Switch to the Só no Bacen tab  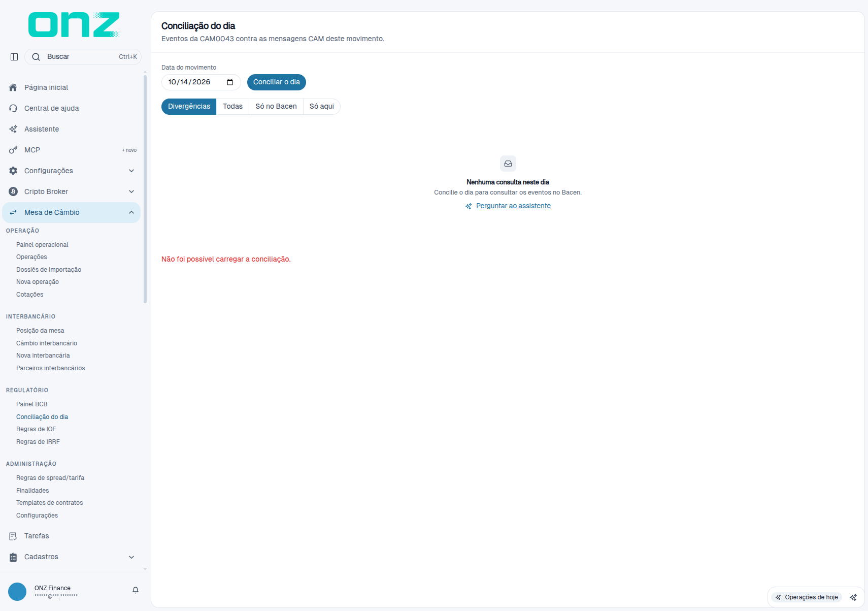(x=276, y=107)
